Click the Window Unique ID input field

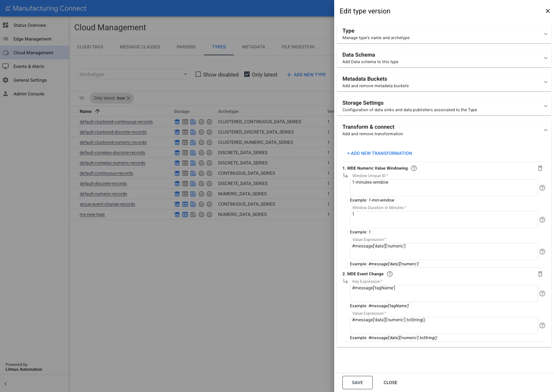[443, 187]
